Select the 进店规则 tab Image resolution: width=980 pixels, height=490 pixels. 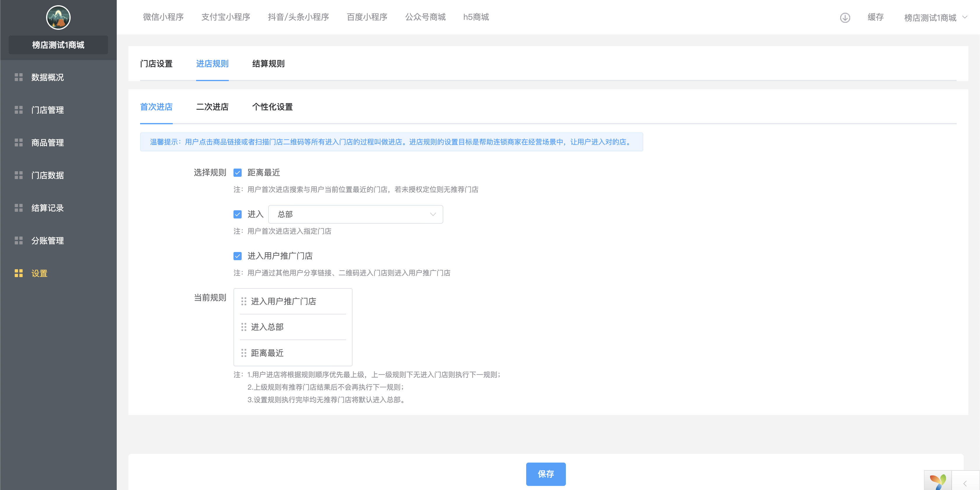pyautogui.click(x=212, y=64)
